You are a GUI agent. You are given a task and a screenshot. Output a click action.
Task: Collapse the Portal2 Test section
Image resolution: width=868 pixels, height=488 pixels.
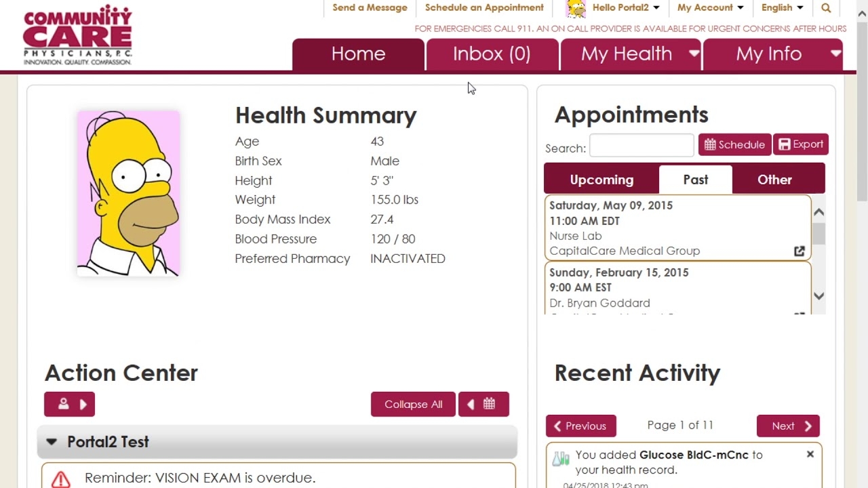tap(52, 441)
